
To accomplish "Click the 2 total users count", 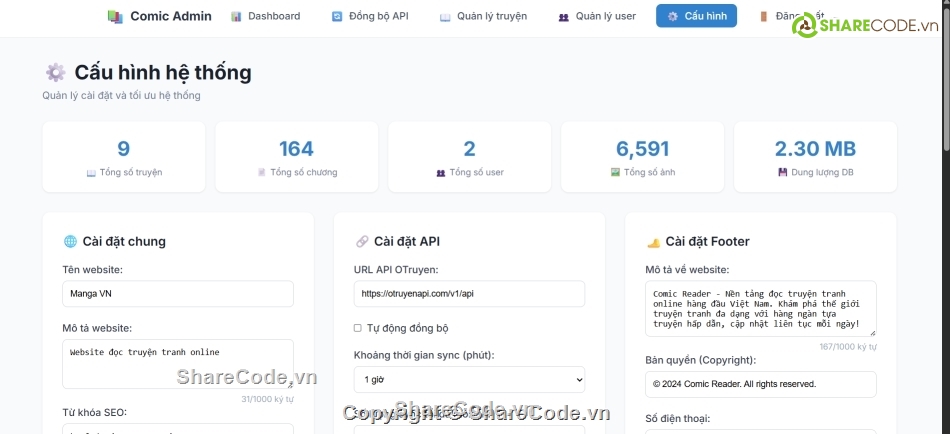I will (470, 149).
